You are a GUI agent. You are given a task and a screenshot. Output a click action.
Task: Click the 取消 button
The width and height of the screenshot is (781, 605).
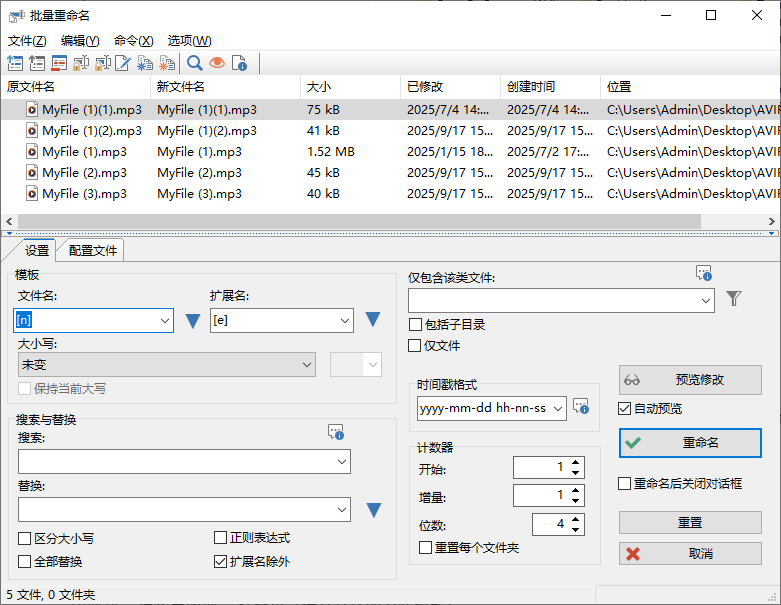tap(690, 553)
